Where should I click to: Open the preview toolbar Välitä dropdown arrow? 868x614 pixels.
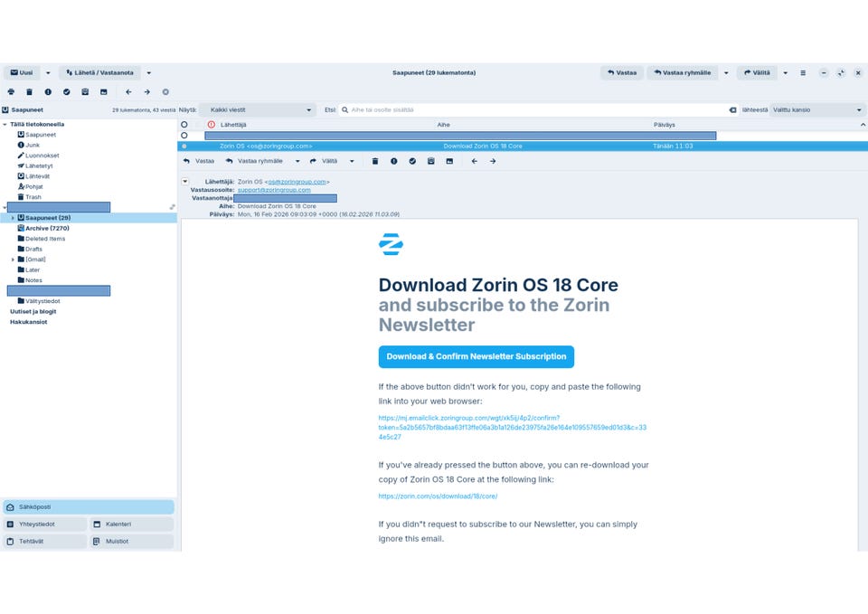tap(352, 161)
